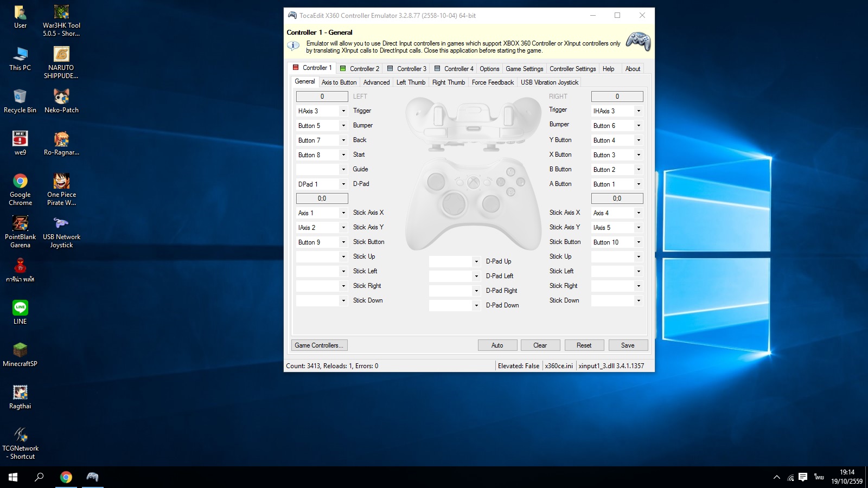Switch to Controller 3 tab
This screenshot has width=868, height=488.
(x=406, y=69)
